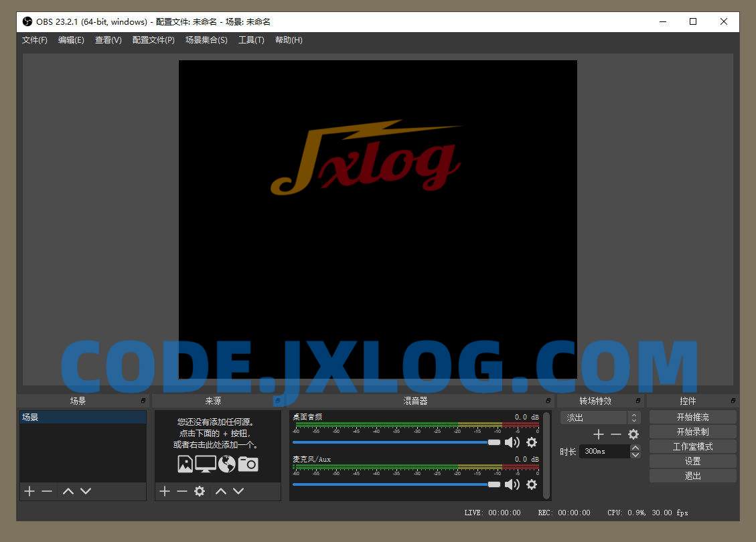Mute the 桌面音频 speaker
Viewport: 756px width, 542px height.
pos(513,442)
